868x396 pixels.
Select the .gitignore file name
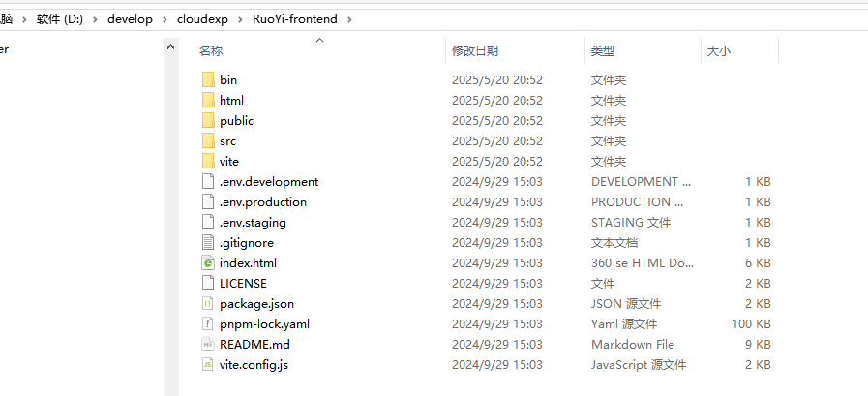(247, 243)
